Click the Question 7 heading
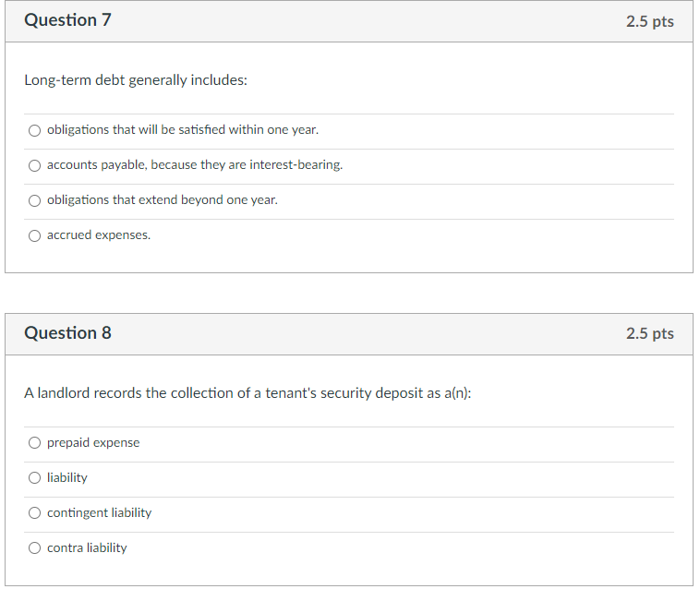700x589 pixels. point(67,20)
